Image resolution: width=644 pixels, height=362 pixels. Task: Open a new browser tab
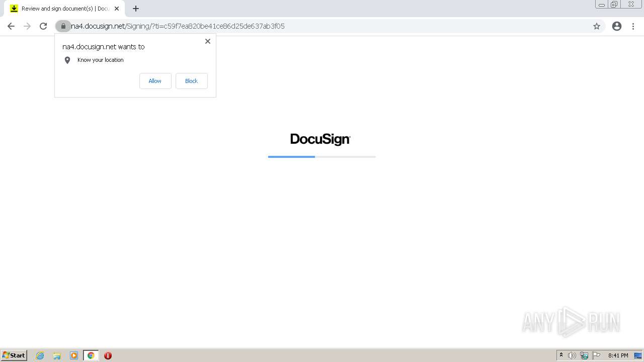point(136,9)
